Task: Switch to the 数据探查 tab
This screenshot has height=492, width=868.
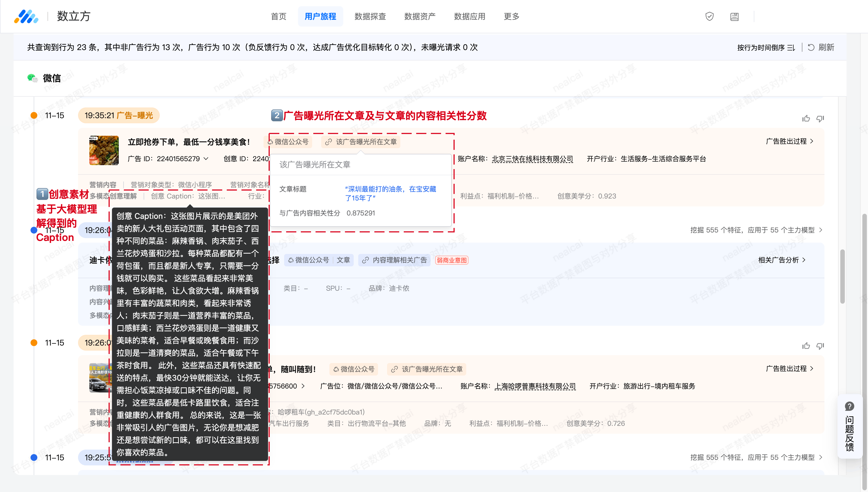Action: [370, 16]
